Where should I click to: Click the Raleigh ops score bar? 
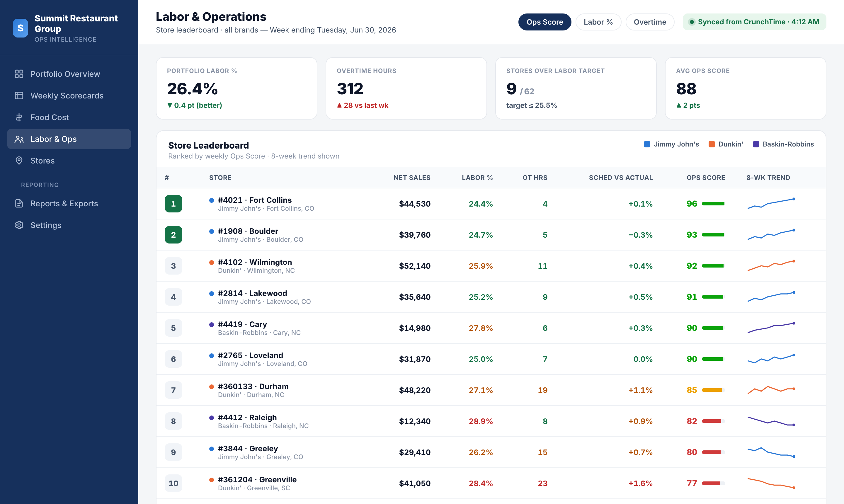click(x=713, y=421)
